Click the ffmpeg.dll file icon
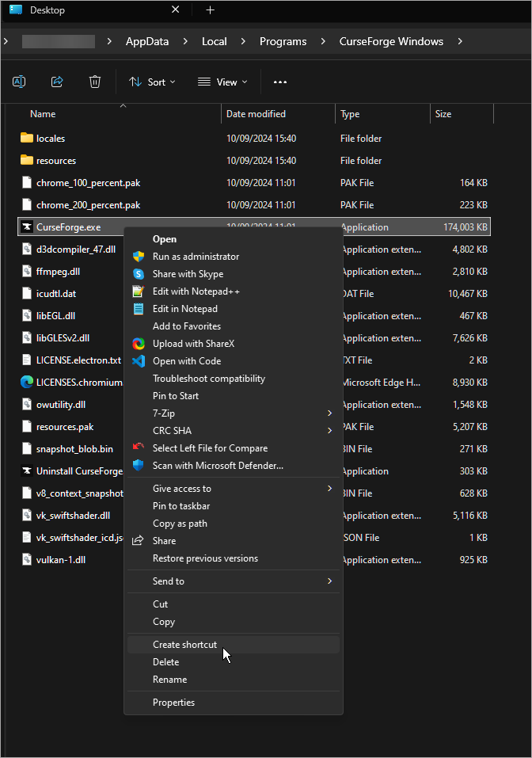 [x=27, y=271]
